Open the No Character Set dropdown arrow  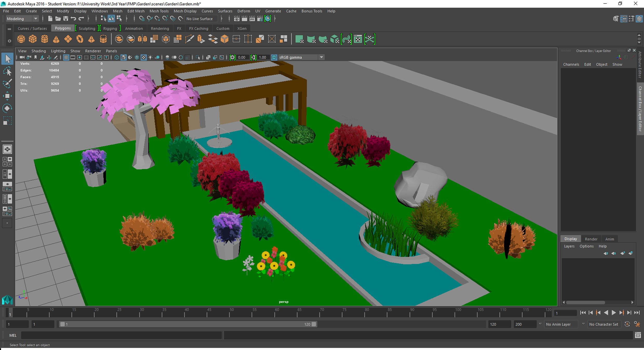click(x=583, y=324)
